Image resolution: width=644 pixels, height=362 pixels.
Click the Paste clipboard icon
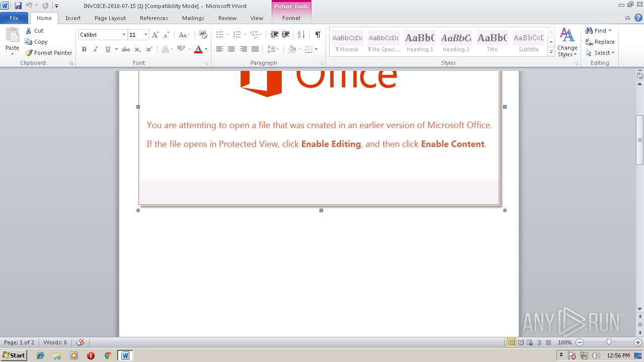coord(12,36)
